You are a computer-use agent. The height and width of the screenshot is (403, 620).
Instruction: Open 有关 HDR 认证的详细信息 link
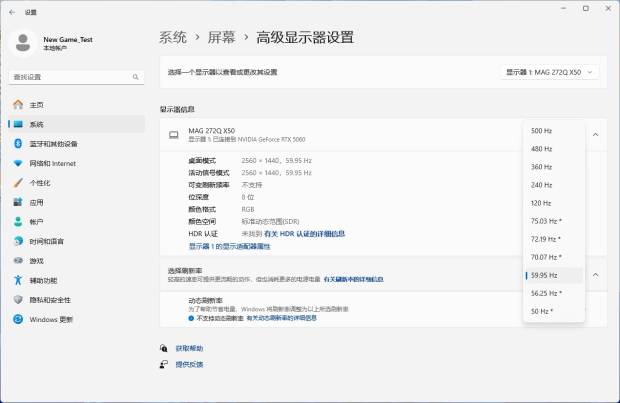(304, 234)
